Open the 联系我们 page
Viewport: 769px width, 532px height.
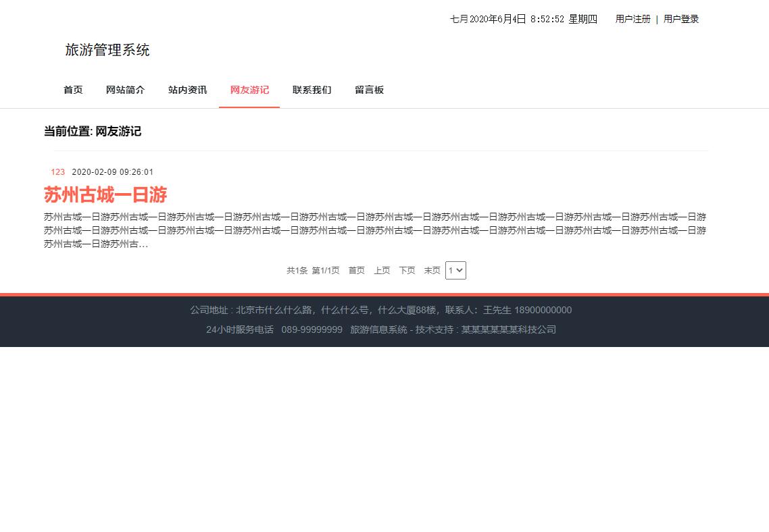[x=312, y=90]
